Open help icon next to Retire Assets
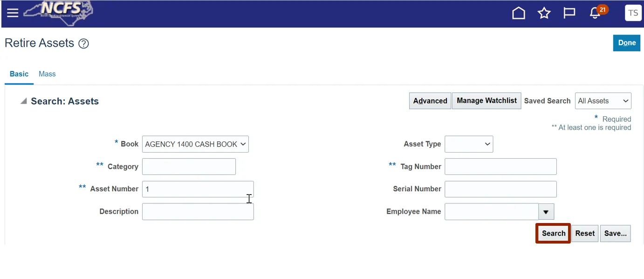 point(83,44)
